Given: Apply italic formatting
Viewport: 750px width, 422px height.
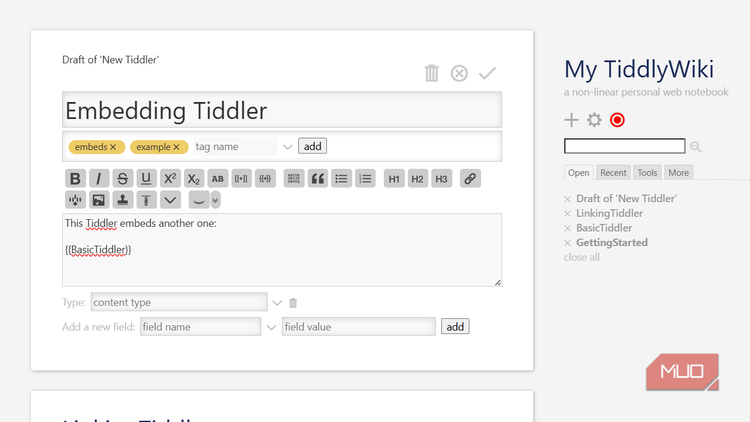Looking at the screenshot, I should point(99,178).
